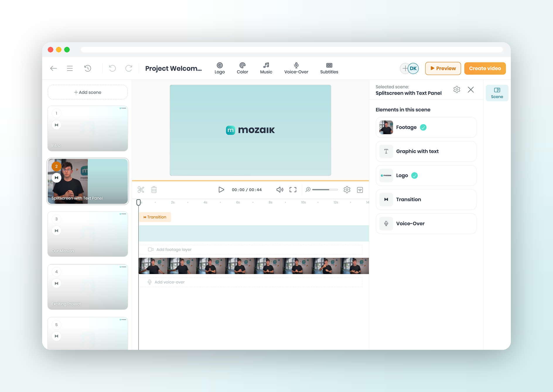Click transition icon on Intro scene
The height and width of the screenshot is (392, 553).
[57, 125]
